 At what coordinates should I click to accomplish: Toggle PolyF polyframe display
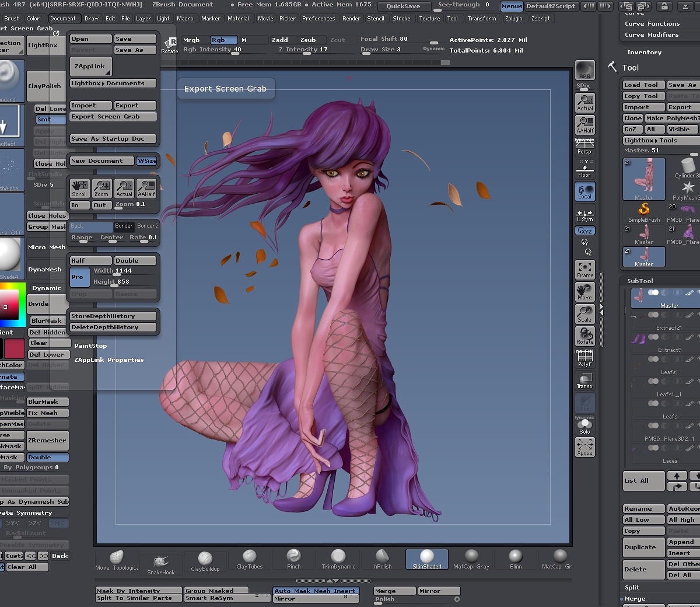point(584,359)
